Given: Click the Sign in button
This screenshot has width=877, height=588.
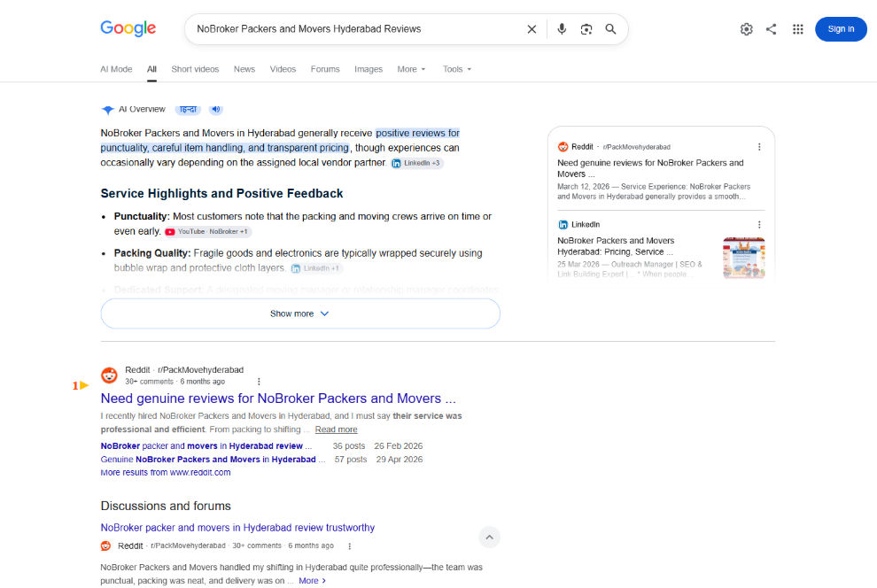Looking at the screenshot, I should [841, 29].
